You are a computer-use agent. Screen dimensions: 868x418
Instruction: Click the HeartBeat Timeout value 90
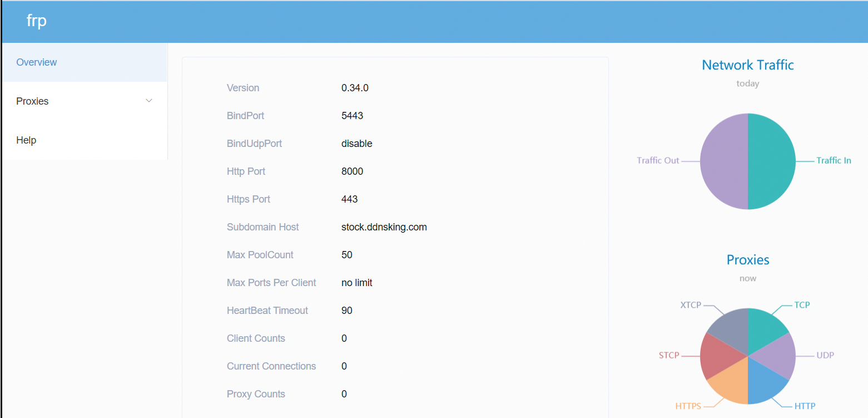[x=347, y=311]
